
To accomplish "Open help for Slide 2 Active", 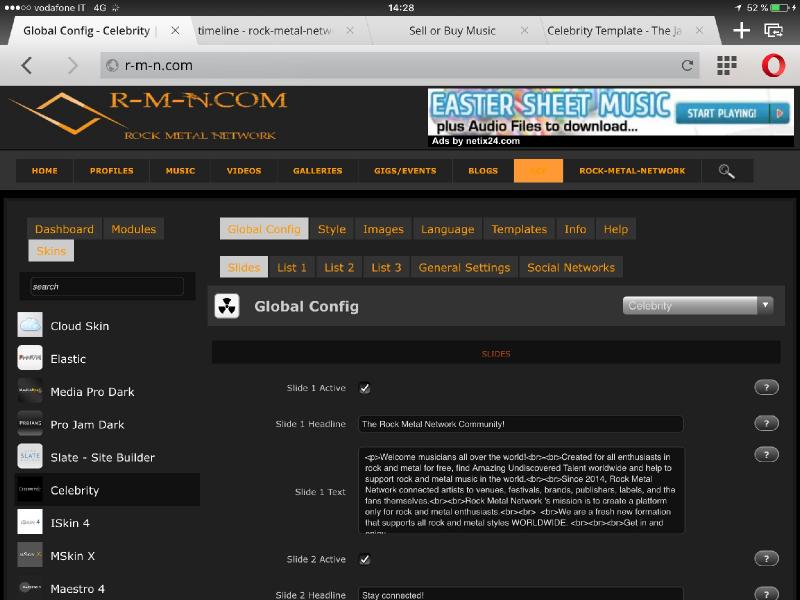I will (766, 559).
